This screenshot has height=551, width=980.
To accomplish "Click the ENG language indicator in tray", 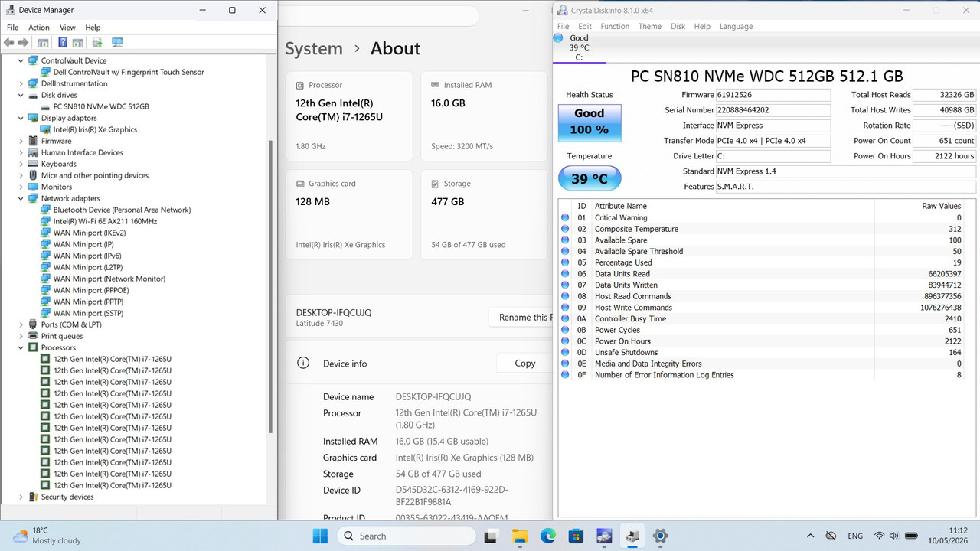I will coord(855,536).
